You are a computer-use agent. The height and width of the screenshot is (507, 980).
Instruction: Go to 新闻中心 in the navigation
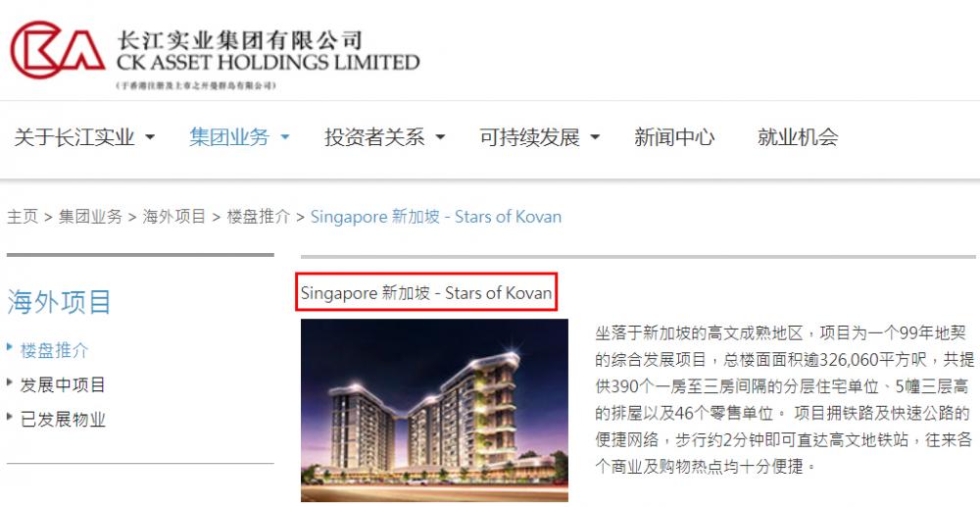(674, 137)
